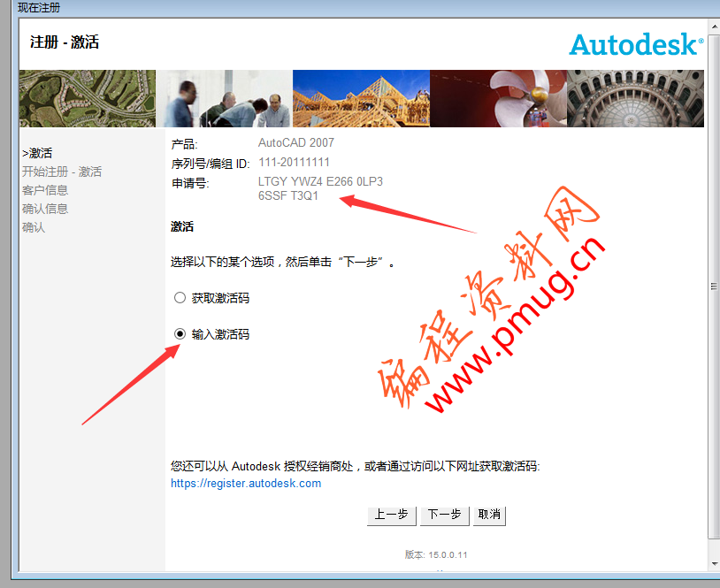This screenshot has height=588, width=720.
Task: Click the 申请号: label
Action: pyautogui.click(x=190, y=184)
